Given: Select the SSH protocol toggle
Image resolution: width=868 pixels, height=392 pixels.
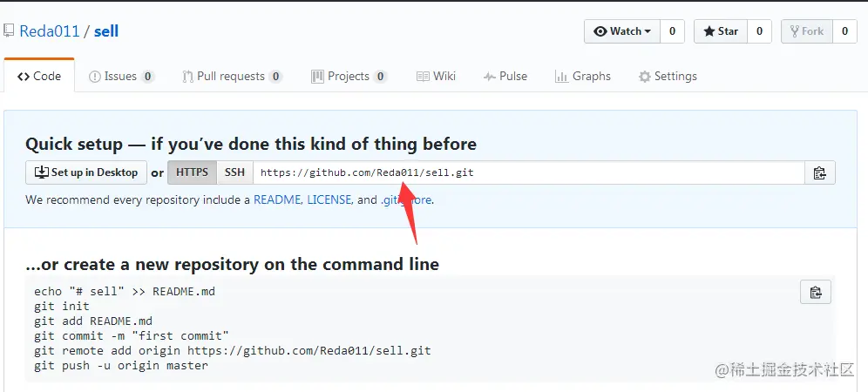Looking at the screenshot, I should click(x=234, y=172).
